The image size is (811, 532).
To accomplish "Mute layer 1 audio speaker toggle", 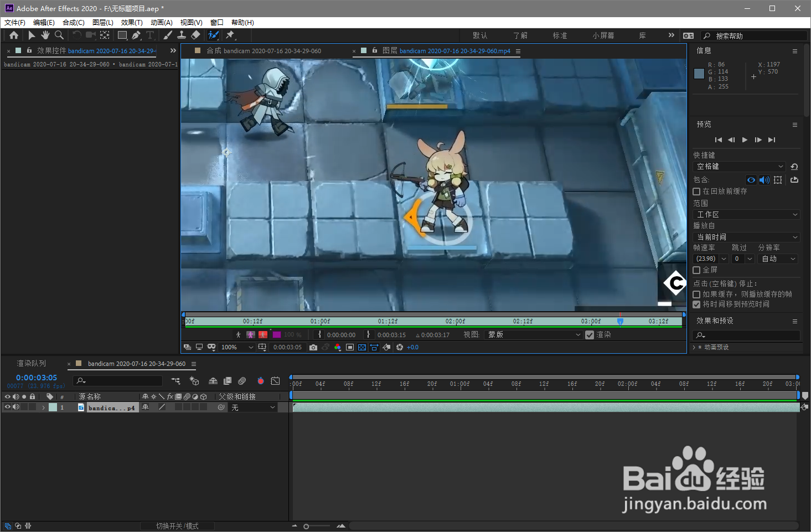I will click(x=16, y=407).
